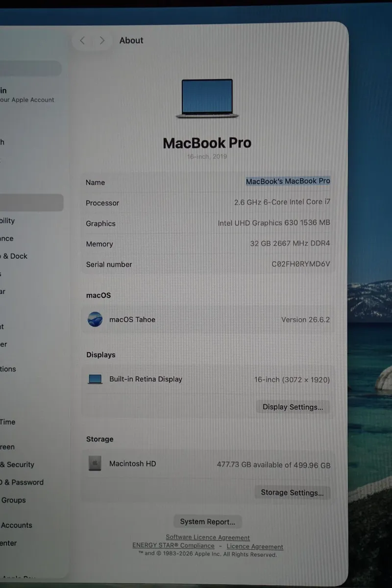392x588 pixels.
Task: Open the & Security sidebar item
Action: (17, 465)
